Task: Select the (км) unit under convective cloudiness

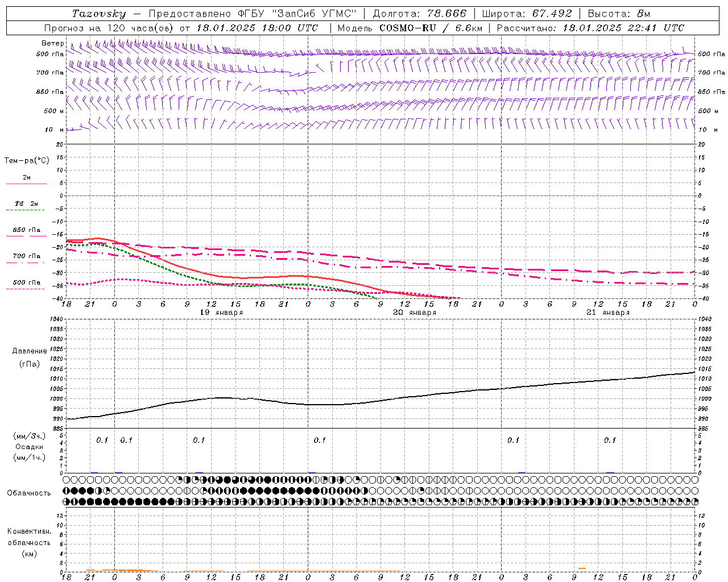Action: (29, 553)
